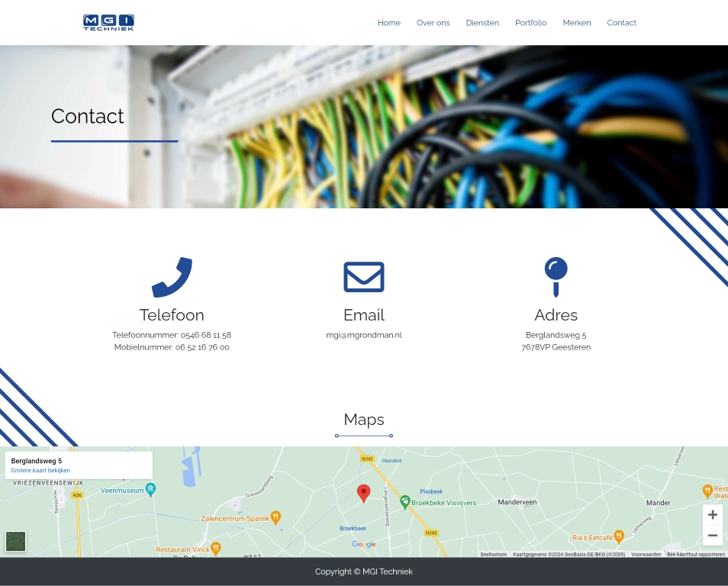Select Ria's Eetcafé marker on map
Screen dimensions: 728x586
[619, 536]
